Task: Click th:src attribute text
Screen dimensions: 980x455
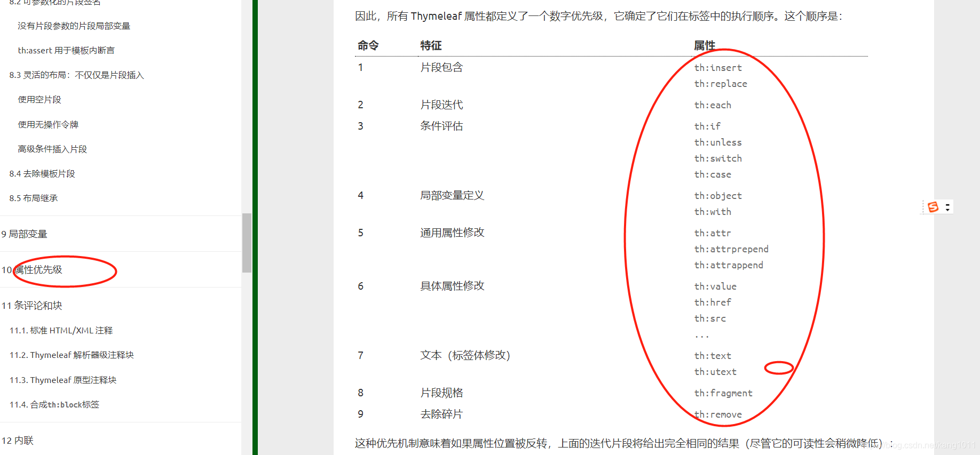Action: 710,318
